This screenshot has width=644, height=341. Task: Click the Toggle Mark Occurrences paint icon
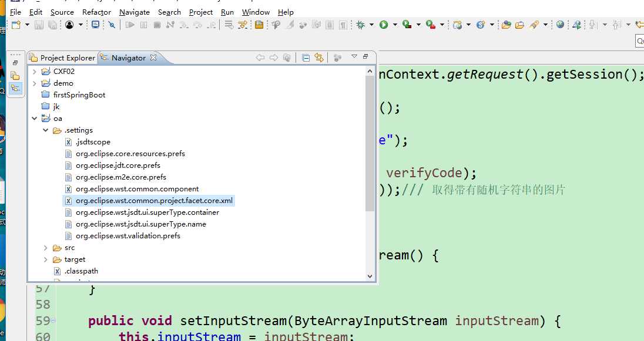point(290,25)
